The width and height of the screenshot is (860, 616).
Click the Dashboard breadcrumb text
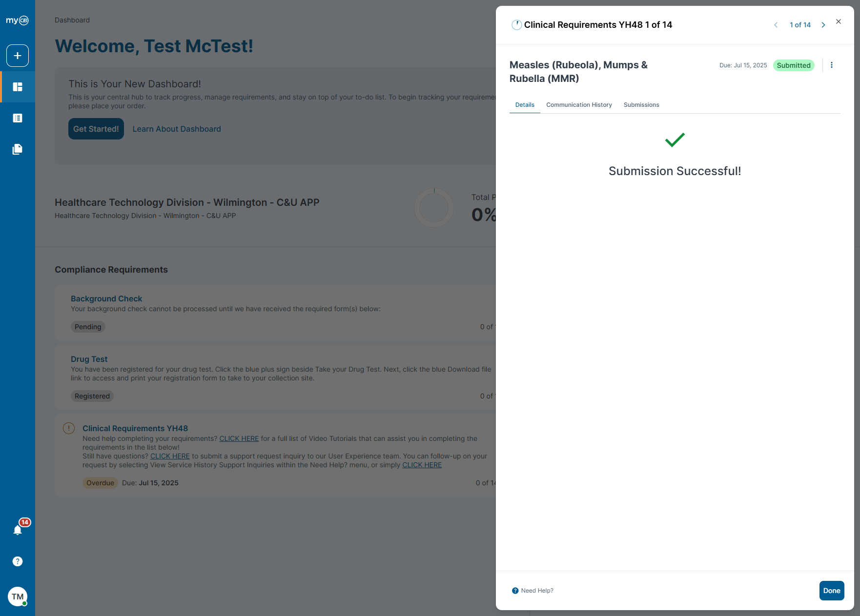tap(72, 20)
